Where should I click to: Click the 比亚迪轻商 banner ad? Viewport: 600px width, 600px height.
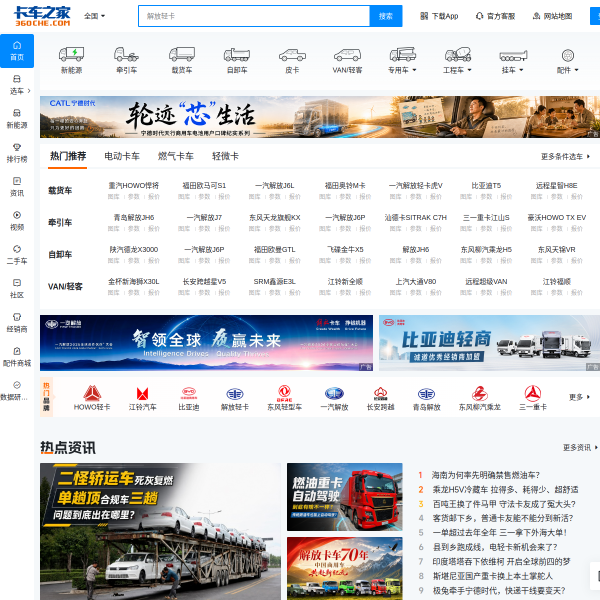tap(489, 343)
